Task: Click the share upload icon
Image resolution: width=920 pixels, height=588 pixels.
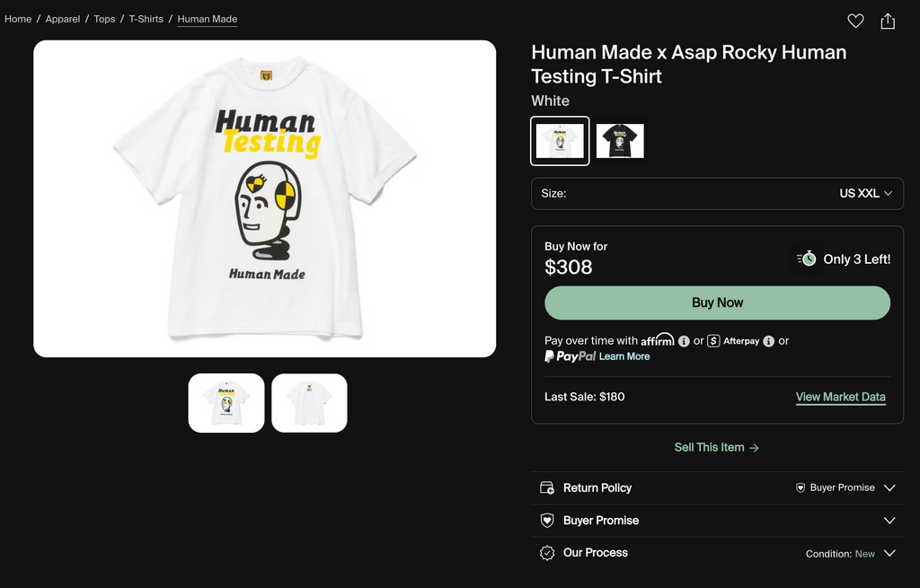Action: click(888, 21)
